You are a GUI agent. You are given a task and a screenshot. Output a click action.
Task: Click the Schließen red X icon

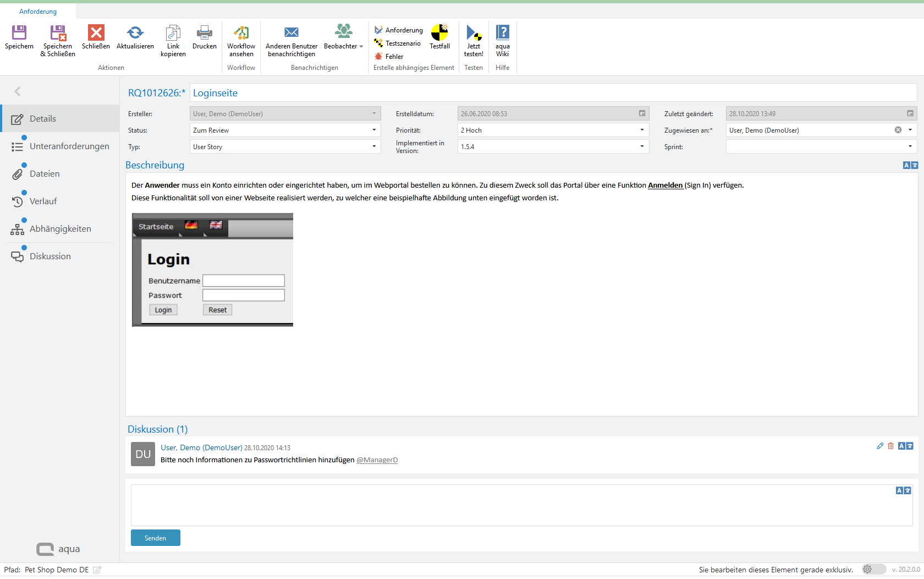96,34
